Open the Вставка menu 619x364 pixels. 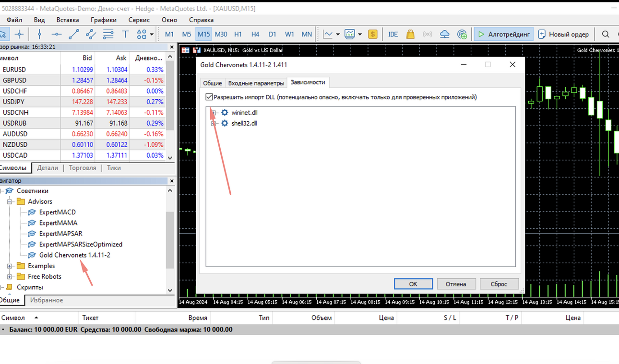pyautogui.click(x=68, y=20)
